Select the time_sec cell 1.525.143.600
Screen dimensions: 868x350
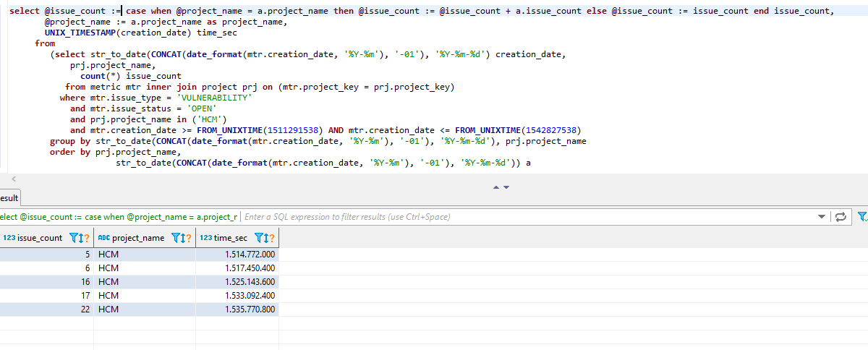click(237, 281)
